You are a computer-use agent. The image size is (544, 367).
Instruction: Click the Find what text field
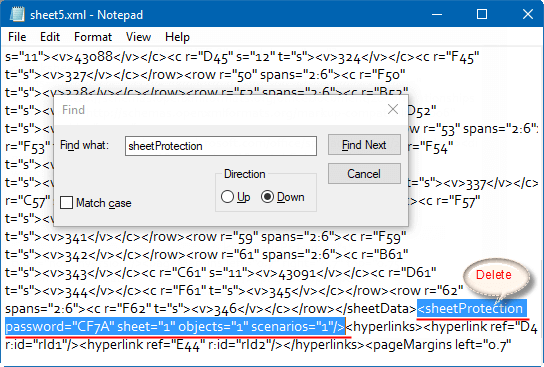point(221,146)
